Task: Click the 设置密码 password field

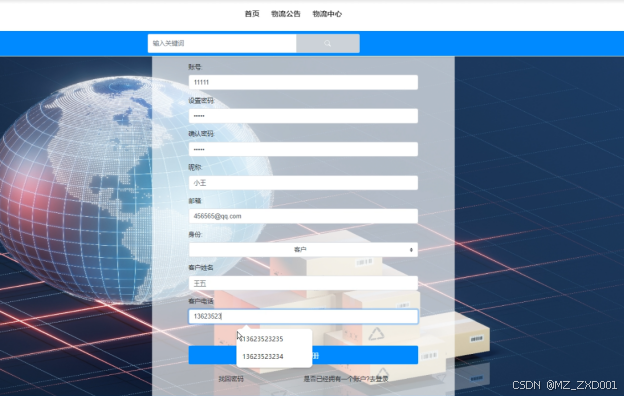Action: (303, 116)
